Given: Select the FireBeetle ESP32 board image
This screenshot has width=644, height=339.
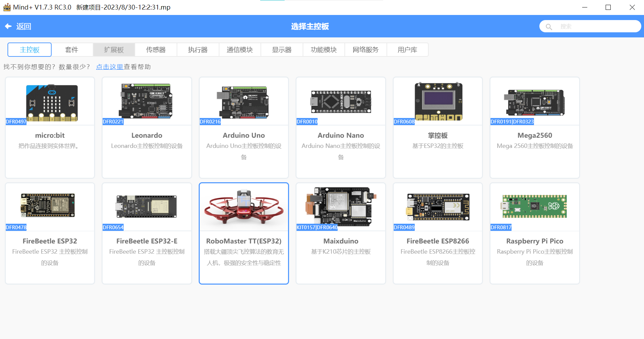Looking at the screenshot, I should pos(48,205).
